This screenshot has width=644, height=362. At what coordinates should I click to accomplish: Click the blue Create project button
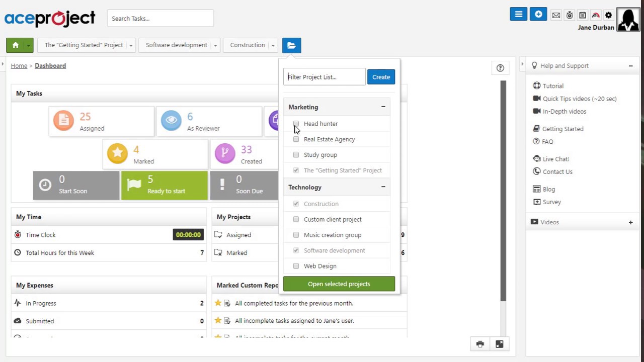381,77
